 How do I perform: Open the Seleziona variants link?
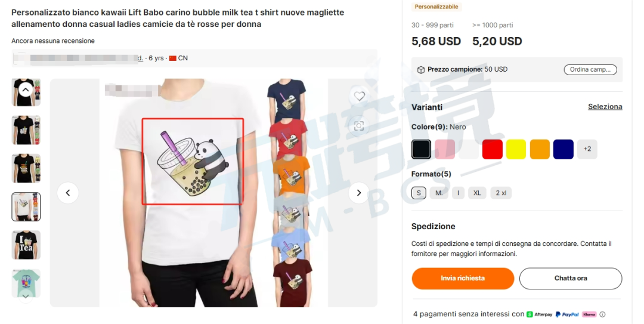coord(605,106)
